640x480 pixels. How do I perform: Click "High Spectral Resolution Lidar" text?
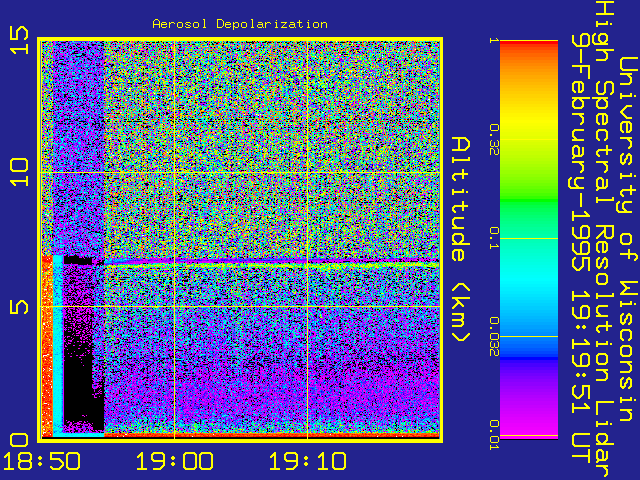605,239
